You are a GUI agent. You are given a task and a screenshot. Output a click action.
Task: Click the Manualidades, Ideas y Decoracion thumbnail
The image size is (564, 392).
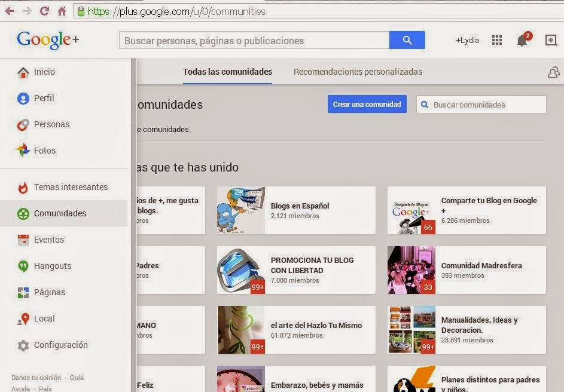(x=411, y=329)
